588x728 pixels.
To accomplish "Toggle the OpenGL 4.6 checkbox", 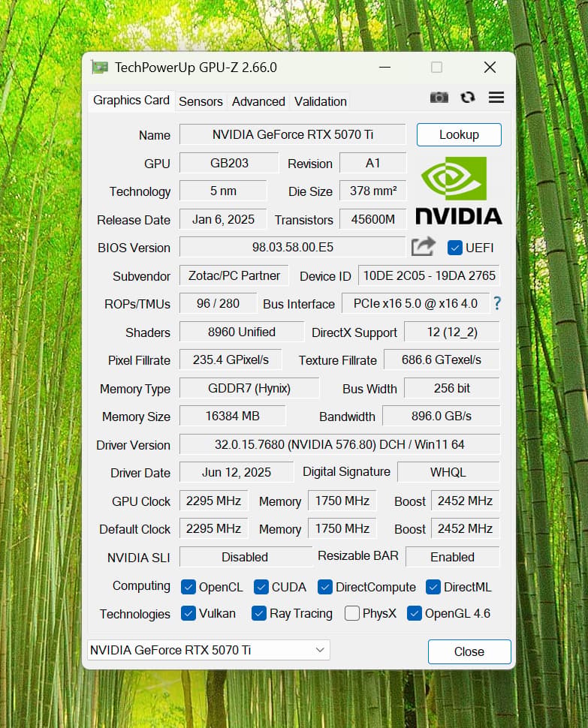I will pos(415,613).
